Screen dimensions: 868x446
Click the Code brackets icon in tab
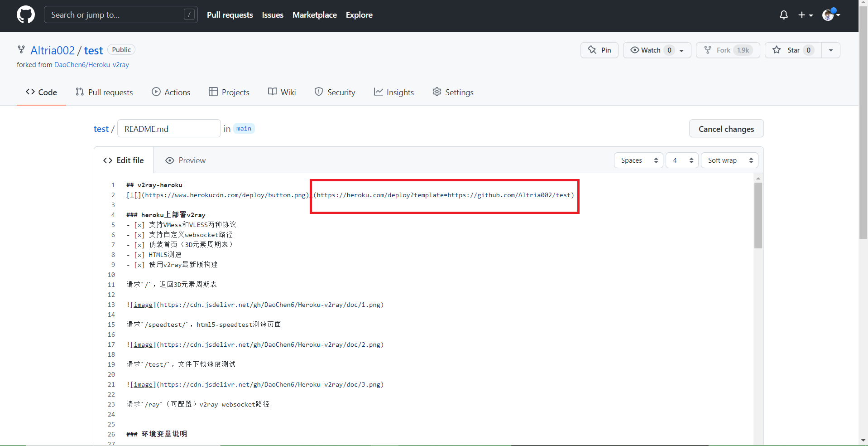[x=30, y=92]
